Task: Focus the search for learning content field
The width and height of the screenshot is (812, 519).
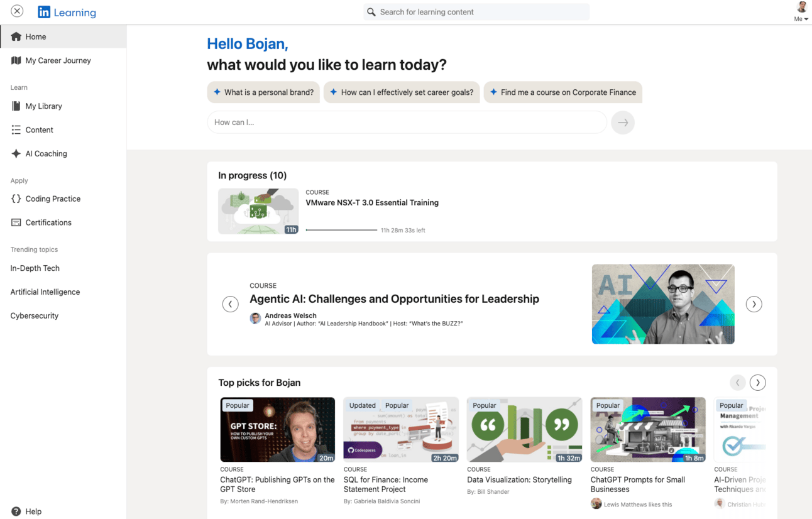Action: 476,12
